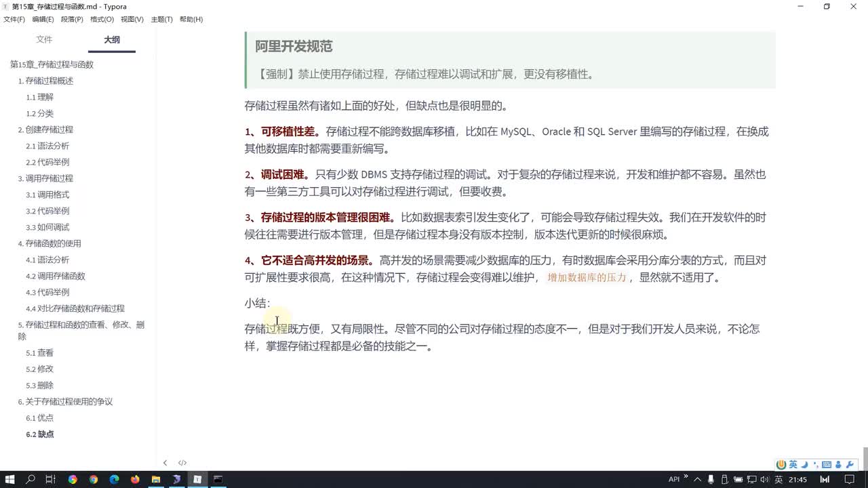Viewport: 868px width, 488px height.
Task: Toggle sidebar with the back chevron icon
Action: point(165,463)
